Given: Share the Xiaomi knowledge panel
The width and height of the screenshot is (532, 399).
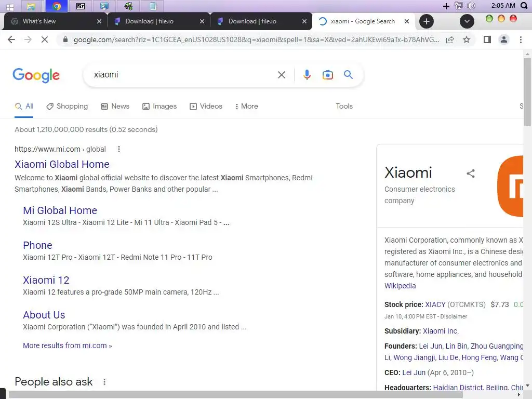Looking at the screenshot, I should (471, 174).
